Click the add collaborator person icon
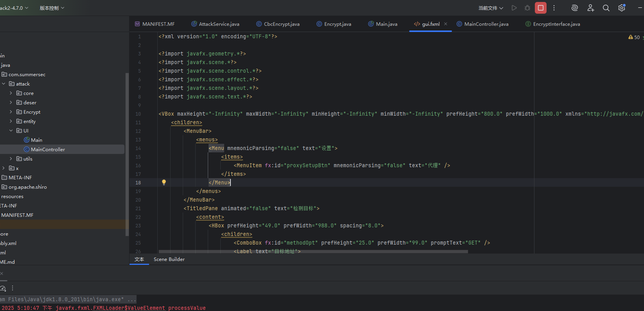 (590, 8)
